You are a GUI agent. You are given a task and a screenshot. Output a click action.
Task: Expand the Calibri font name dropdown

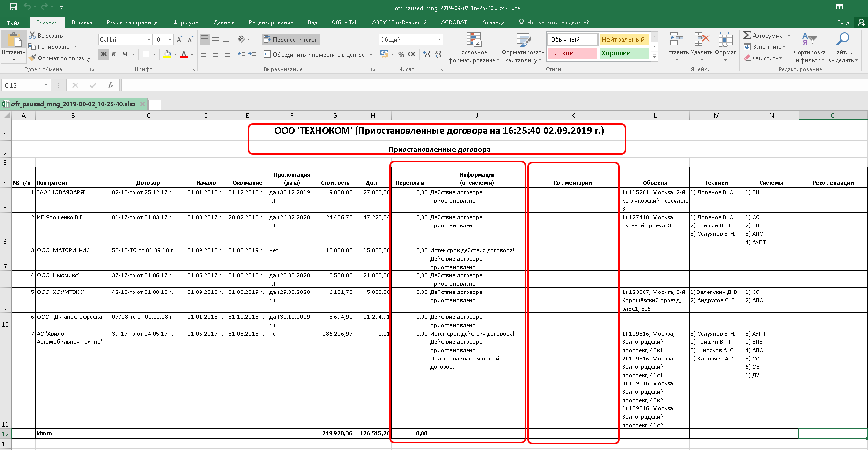pyautogui.click(x=149, y=39)
